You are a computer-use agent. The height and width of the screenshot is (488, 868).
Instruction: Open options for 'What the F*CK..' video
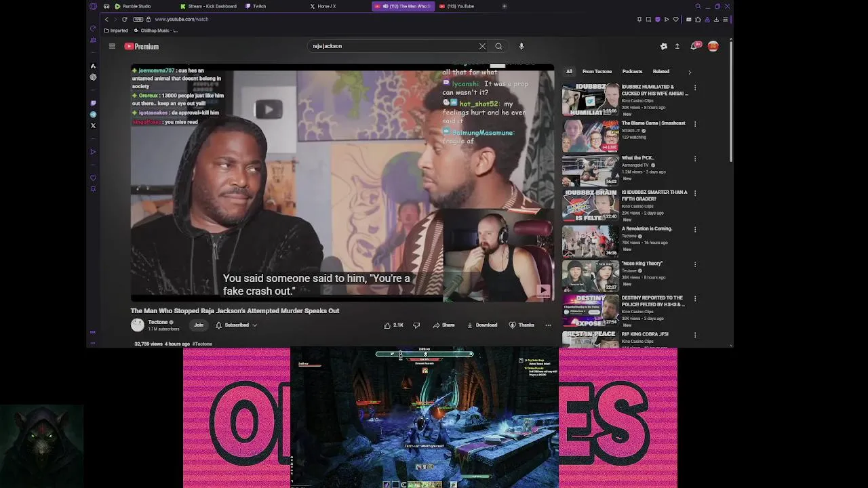click(695, 159)
